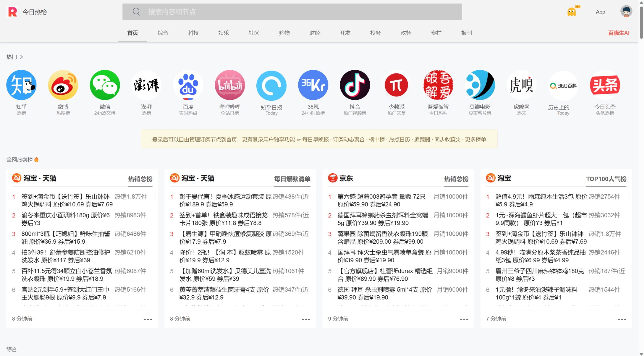
Task: Switch to the 科技 tab
Action: (193, 33)
